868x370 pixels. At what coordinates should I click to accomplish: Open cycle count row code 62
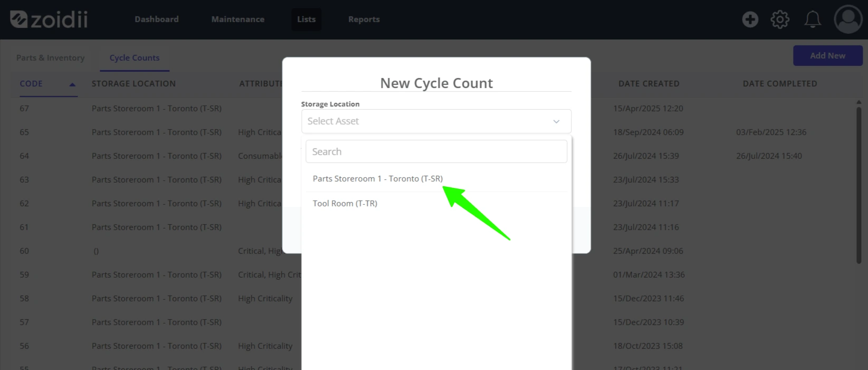click(x=24, y=204)
